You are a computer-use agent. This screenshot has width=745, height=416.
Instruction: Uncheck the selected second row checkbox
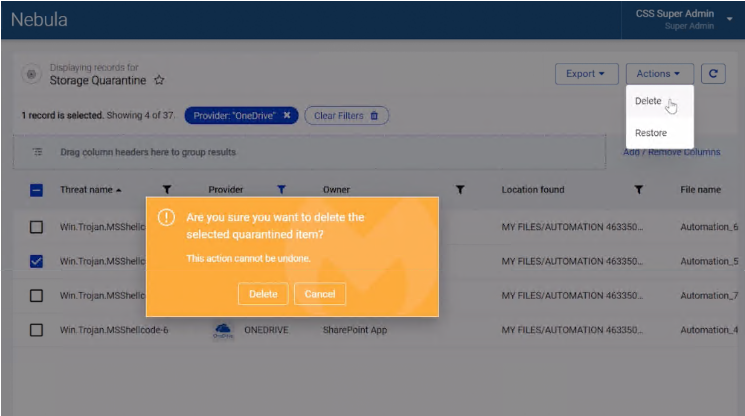pos(36,261)
